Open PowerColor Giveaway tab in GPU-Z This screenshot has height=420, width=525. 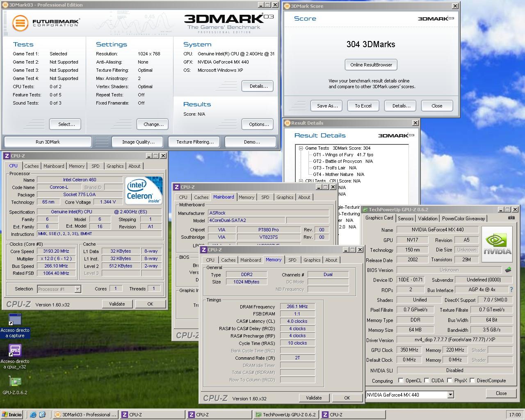[x=463, y=219]
